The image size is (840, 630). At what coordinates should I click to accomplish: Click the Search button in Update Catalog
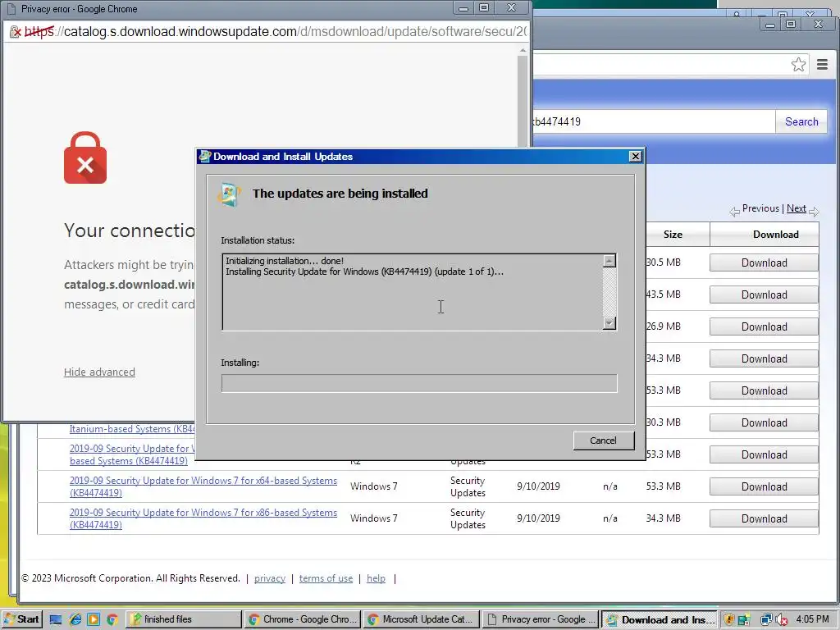pos(801,121)
